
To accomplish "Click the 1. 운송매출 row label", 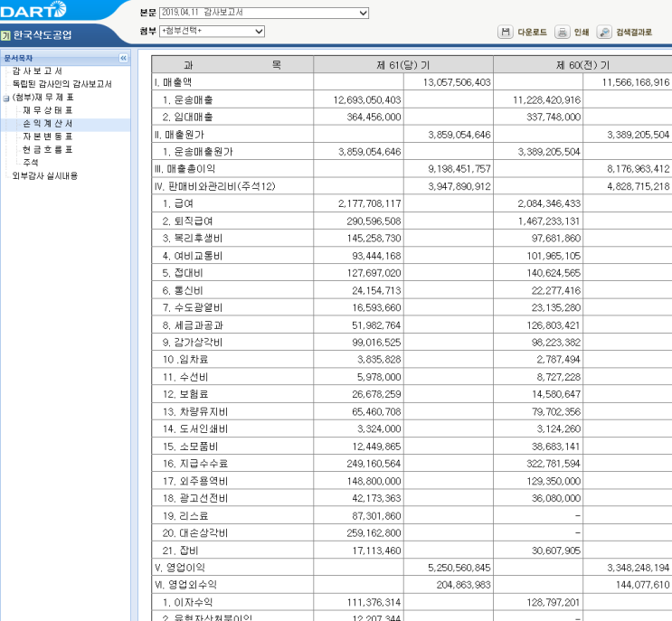I will click(x=188, y=99).
